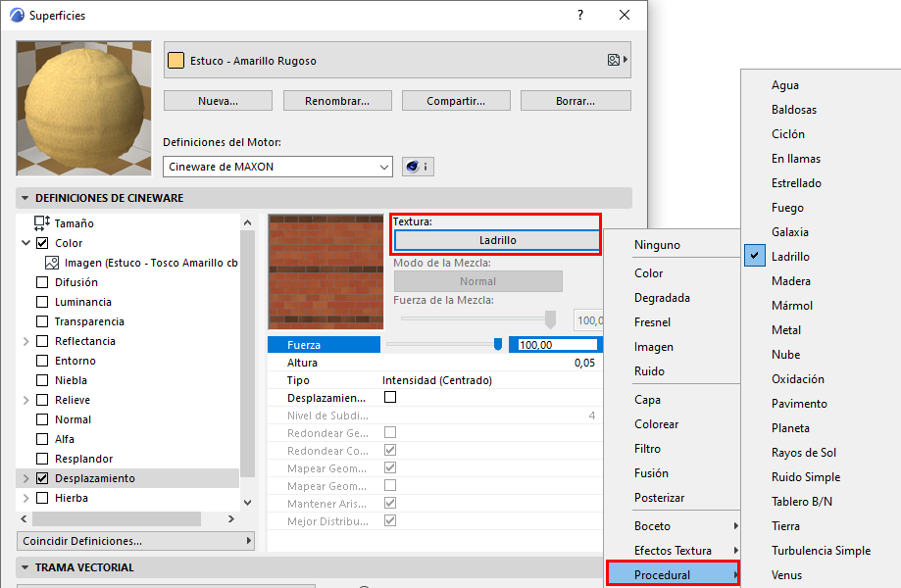Enable the Transparencia checkbox
This screenshot has width=901, height=588.
click(x=42, y=321)
